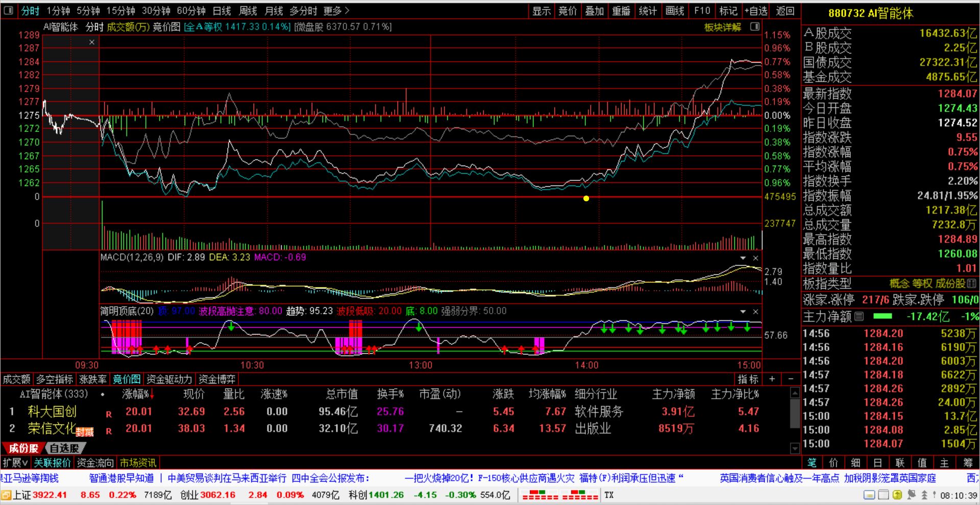Toggle the left sidebar panel icon
Screen dimensions: 980x505
coord(8,11)
